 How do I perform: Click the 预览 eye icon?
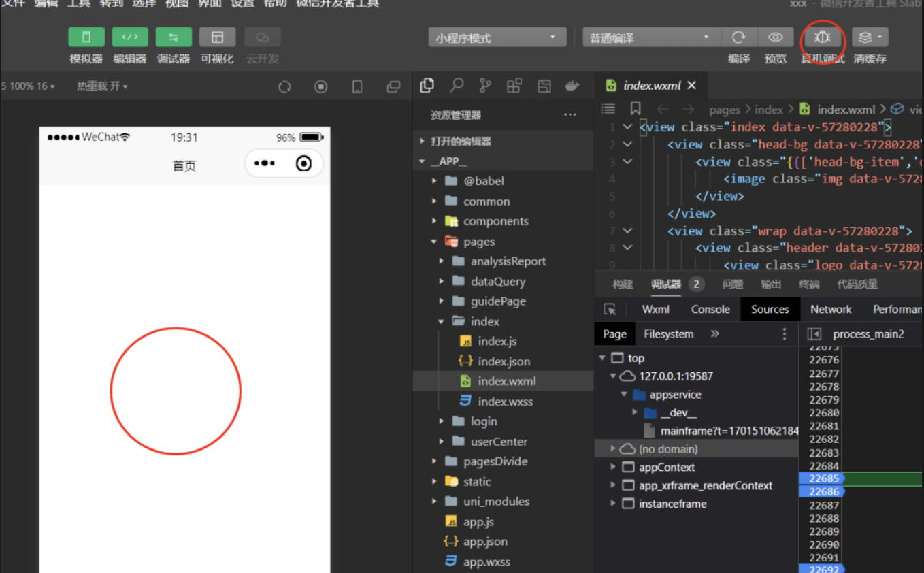(x=775, y=37)
